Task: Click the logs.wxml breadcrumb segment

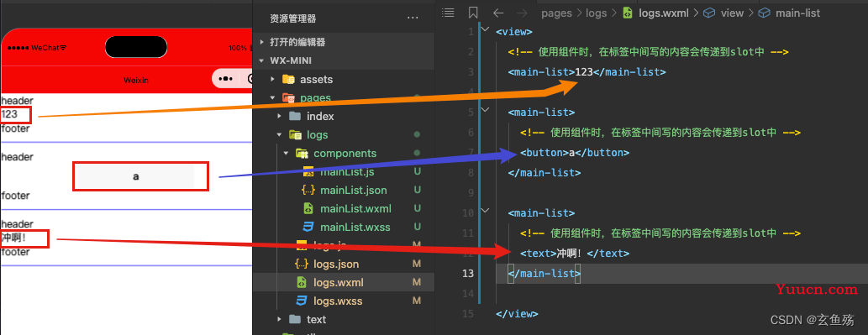Action: click(663, 13)
